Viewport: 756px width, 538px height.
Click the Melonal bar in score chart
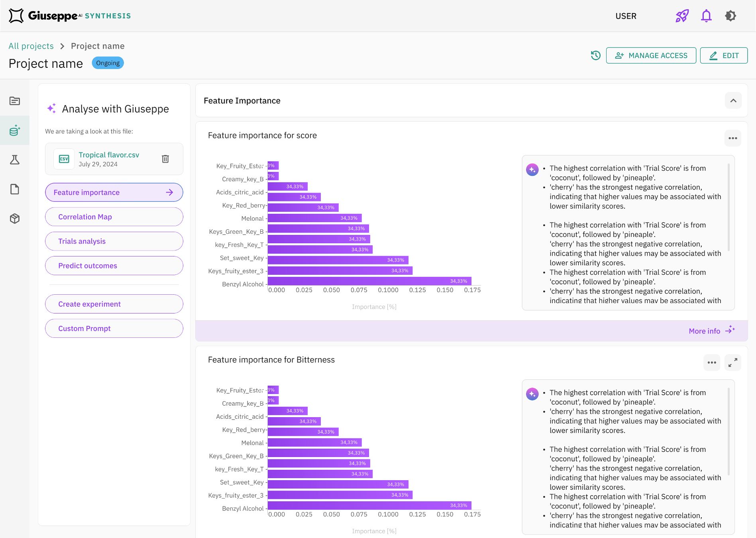point(315,218)
